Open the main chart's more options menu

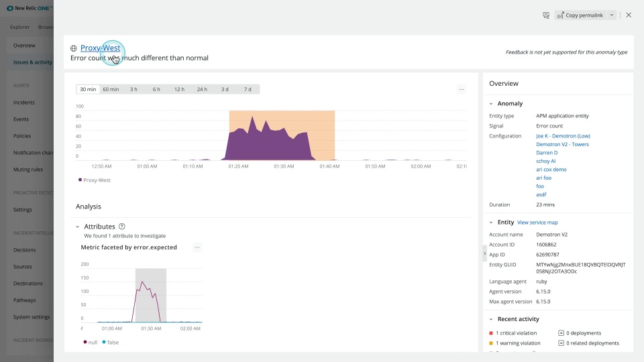462,89
